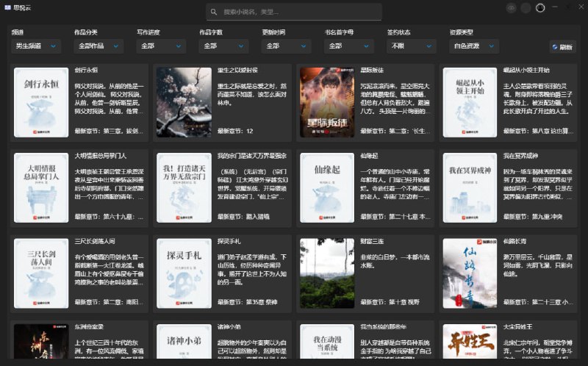Image resolution: width=588 pixels, height=366 pixels.
Task: Click the title 我的宗门是诸天万界最强宗
Action: [x=252, y=156]
